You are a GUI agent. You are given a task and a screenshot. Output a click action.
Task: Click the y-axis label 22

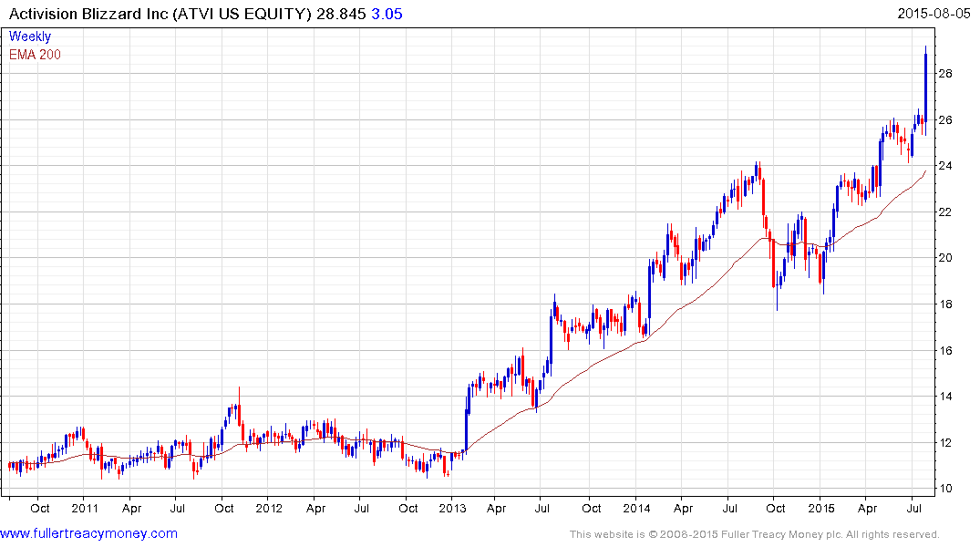pyautogui.click(x=945, y=212)
